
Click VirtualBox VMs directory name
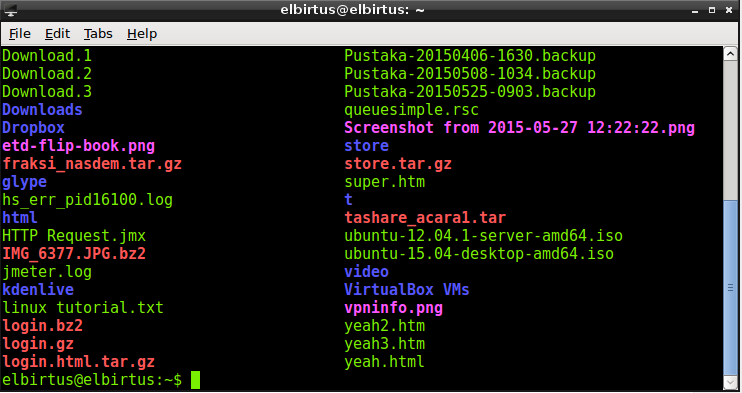pyautogui.click(x=407, y=290)
